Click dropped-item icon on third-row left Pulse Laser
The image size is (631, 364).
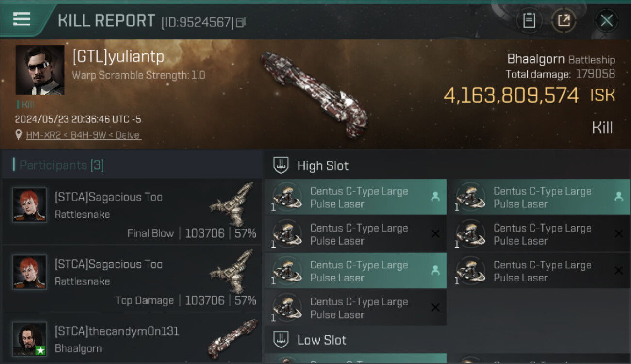(435, 271)
